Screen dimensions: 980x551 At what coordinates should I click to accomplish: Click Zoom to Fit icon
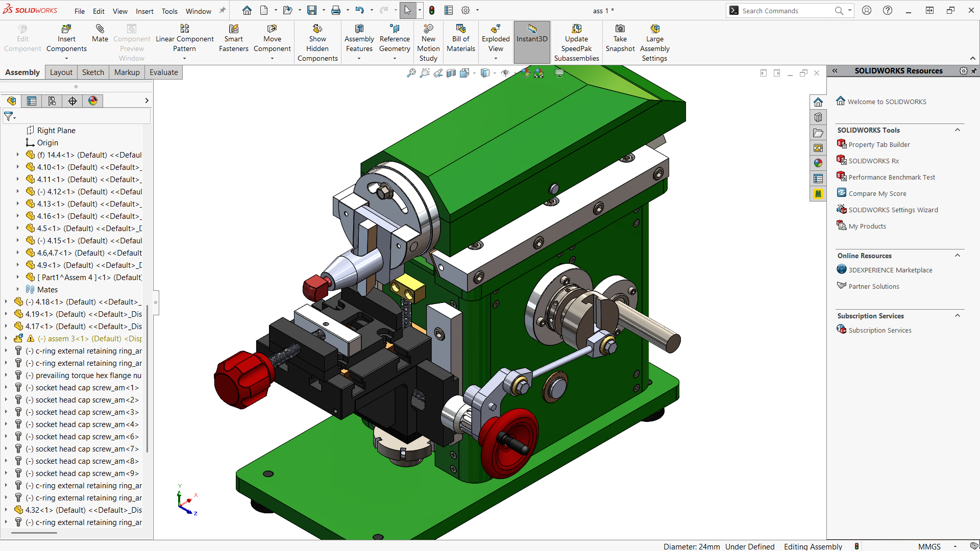[x=411, y=73]
